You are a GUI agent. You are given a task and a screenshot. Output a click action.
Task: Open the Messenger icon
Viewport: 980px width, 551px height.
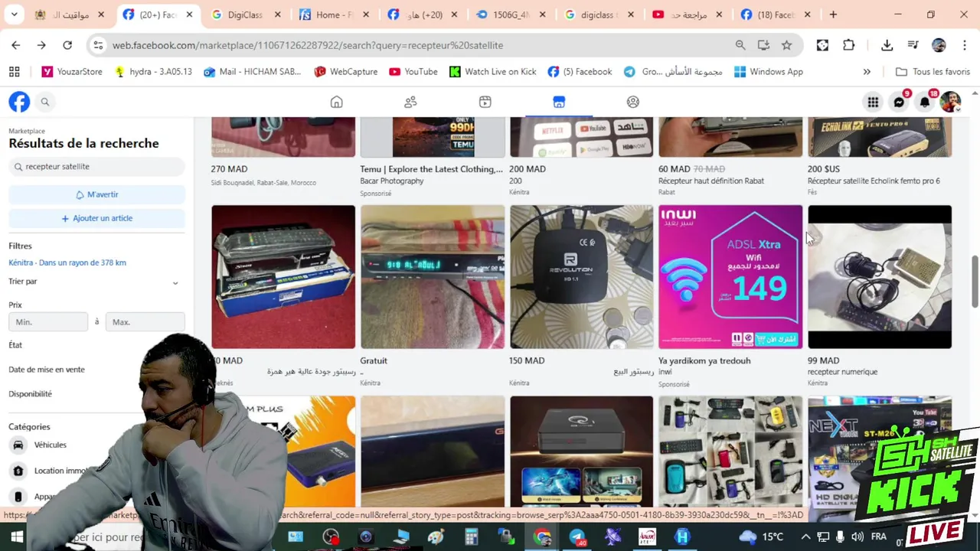coord(899,102)
